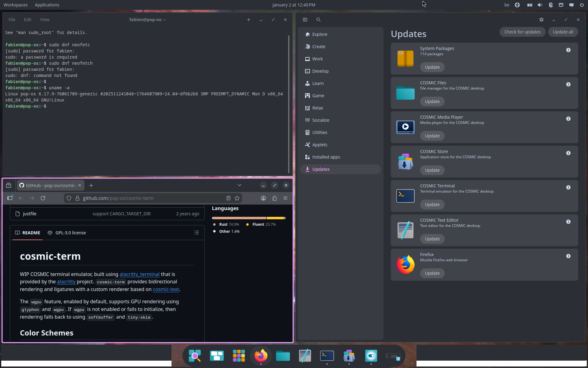Open the Edit menu in the terminal
The height and width of the screenshot is (368, 588).
[x=28, y=19]
